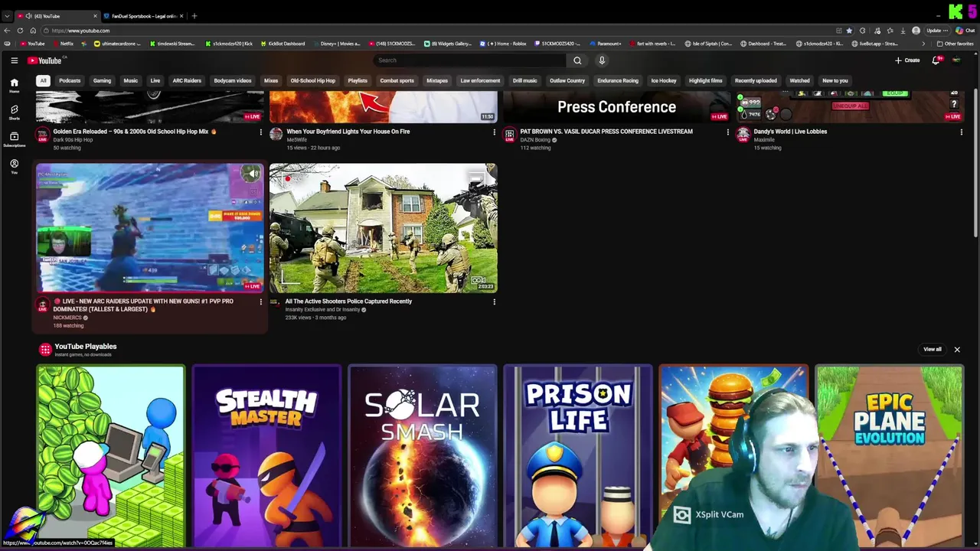Open more actions for ARC Raiders live video
Screen dimensions: 980x551
pos(260,302)
